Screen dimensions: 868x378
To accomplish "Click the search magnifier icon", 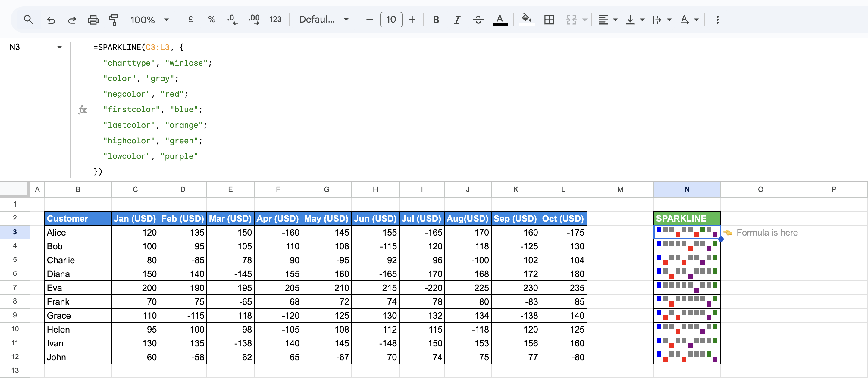I will click(x=29, y=20).
